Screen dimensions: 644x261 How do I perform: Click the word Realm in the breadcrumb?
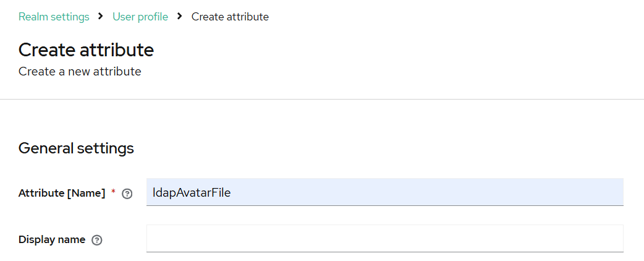coord(33,17)
